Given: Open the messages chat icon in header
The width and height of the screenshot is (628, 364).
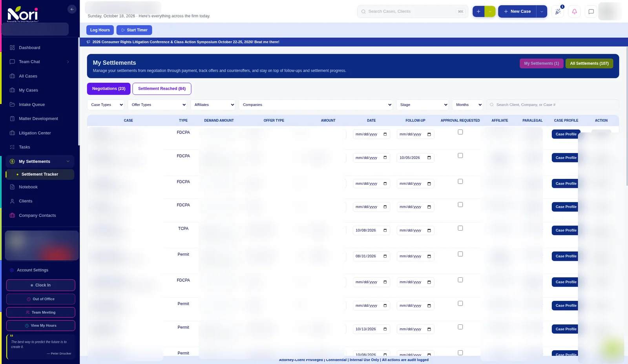Looking at the screenshot, I should [591, 11].
